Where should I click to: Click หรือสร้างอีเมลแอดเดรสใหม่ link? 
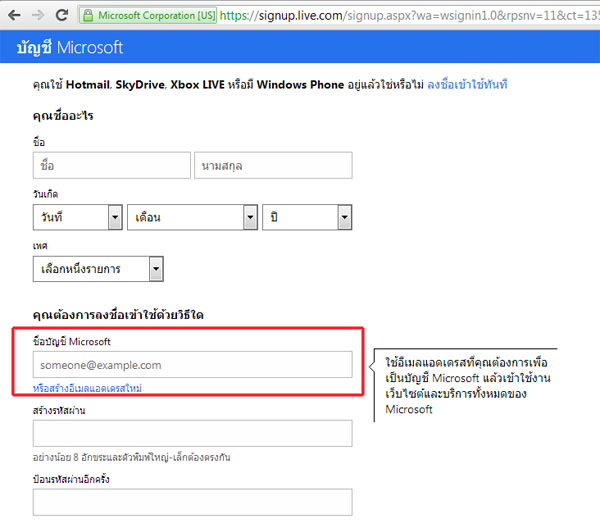pos(87,388)
